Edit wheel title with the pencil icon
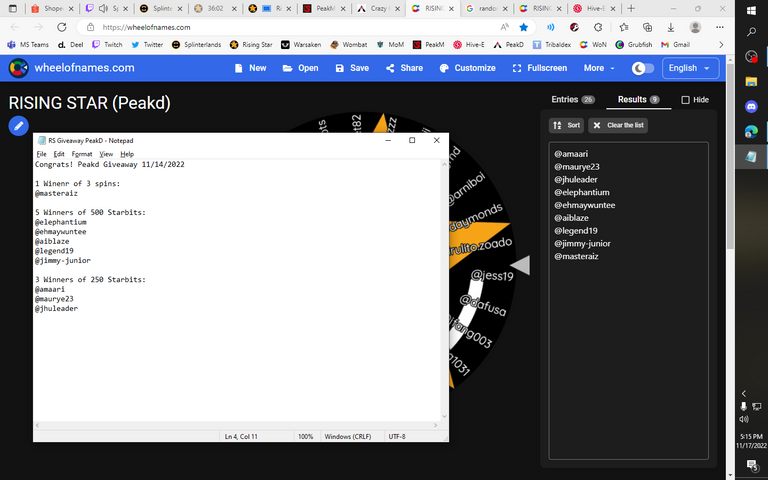768x480 pixels. pyautogui.click(x=19, y=126)
